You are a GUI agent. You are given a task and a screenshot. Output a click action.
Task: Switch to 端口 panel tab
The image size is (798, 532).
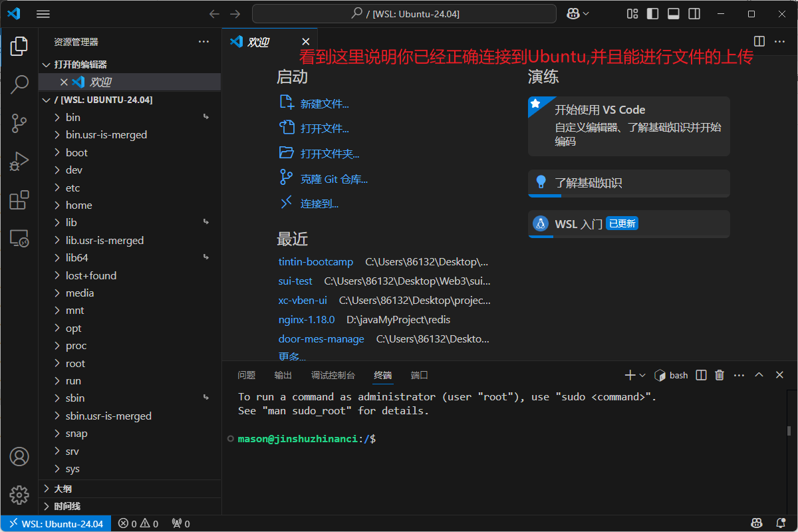(420, 375)
